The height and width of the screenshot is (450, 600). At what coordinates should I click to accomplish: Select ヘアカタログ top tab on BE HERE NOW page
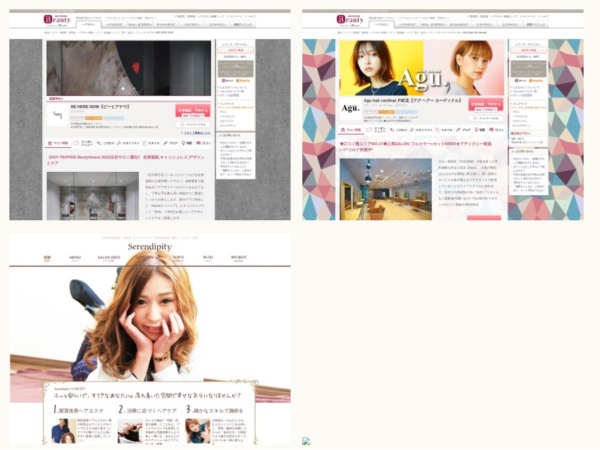click(114, 24)
